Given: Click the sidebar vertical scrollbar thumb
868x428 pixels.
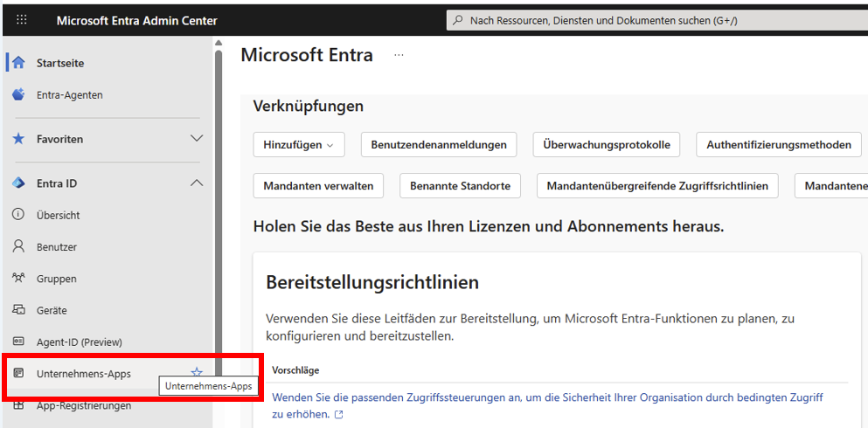Looking at the screenshot, I should click(x=219, y=215).
